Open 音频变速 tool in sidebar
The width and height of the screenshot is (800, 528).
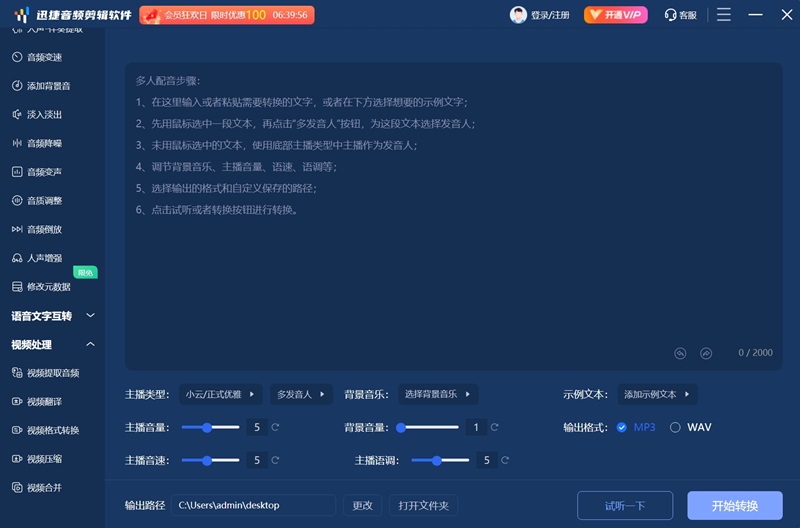(44, 57)
